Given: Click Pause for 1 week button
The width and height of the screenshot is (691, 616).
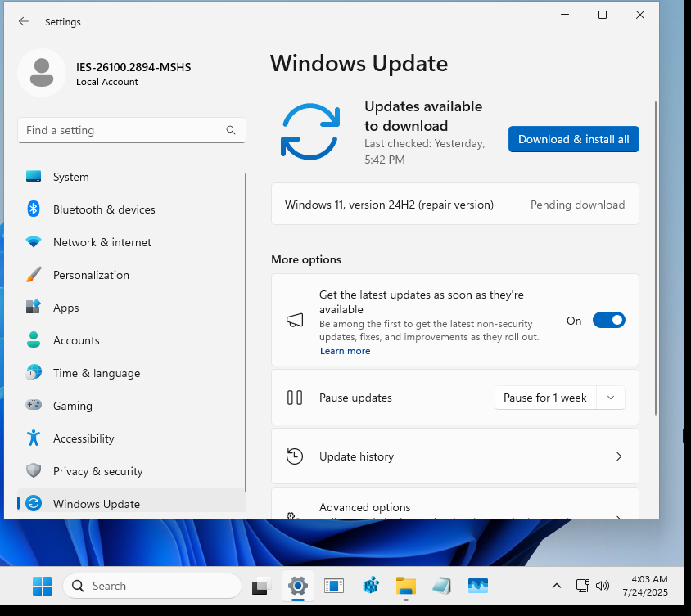Looking at the screenshot, I should tap(545, 398).
